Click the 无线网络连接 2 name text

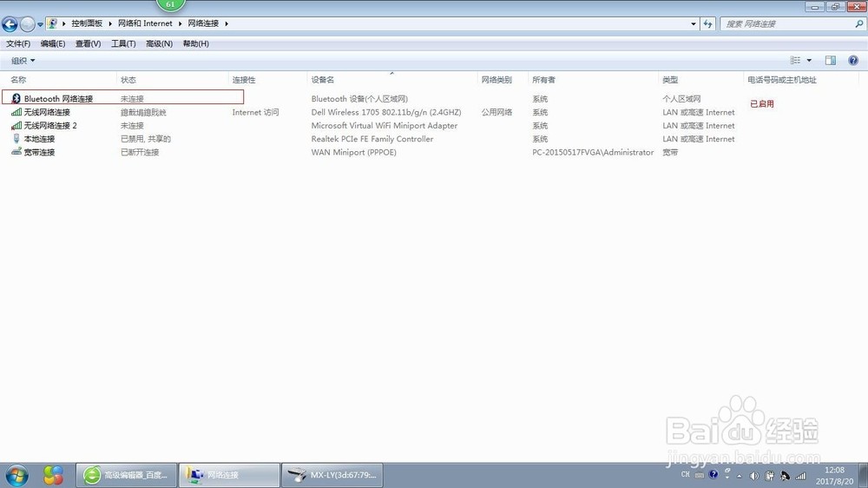tap(50, 125)
